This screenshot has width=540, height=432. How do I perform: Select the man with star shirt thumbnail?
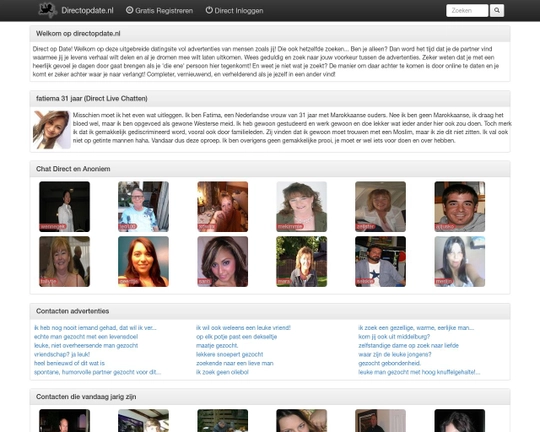[x=381, y=261]
